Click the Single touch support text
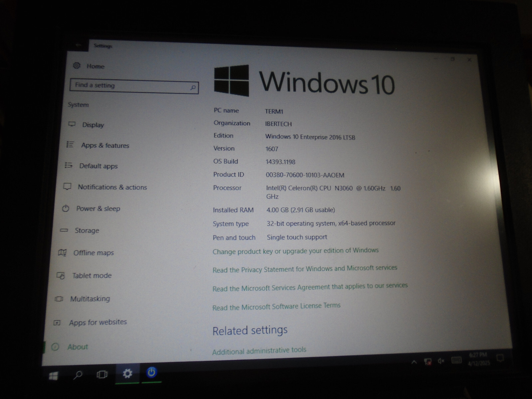This screenshot has width=532, height=399. tap(297, 237)
